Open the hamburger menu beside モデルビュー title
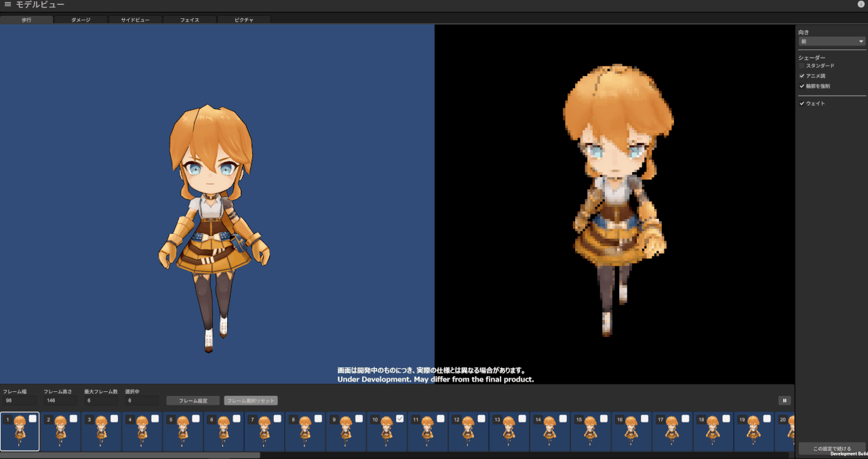The width and height of the screenshot is (868, 459). [9, 5]
